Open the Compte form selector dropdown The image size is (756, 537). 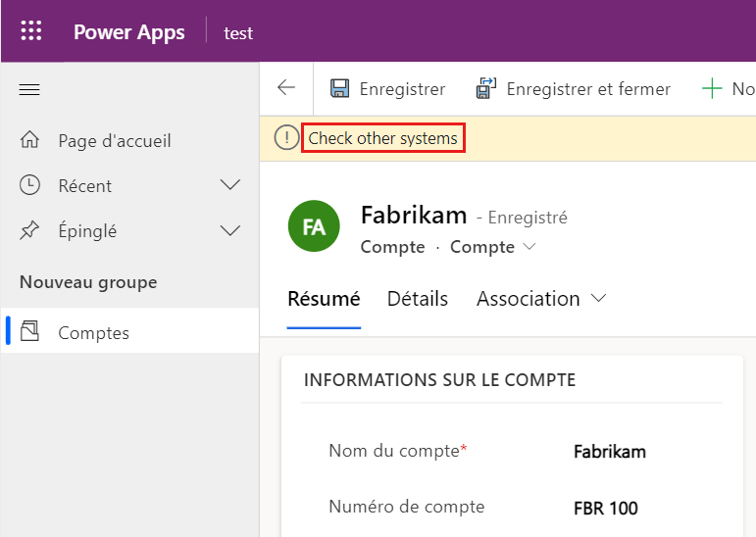coord(493,247)
